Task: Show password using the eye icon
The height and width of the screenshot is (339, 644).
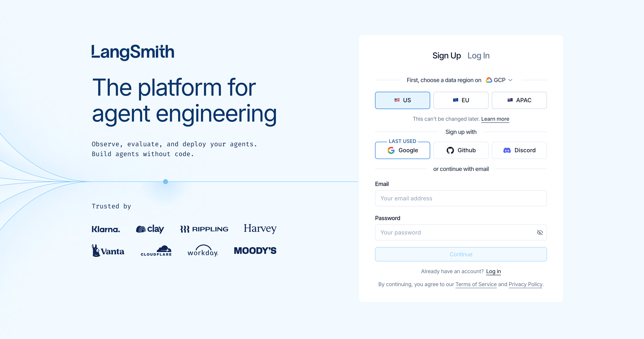Action: 540,233
